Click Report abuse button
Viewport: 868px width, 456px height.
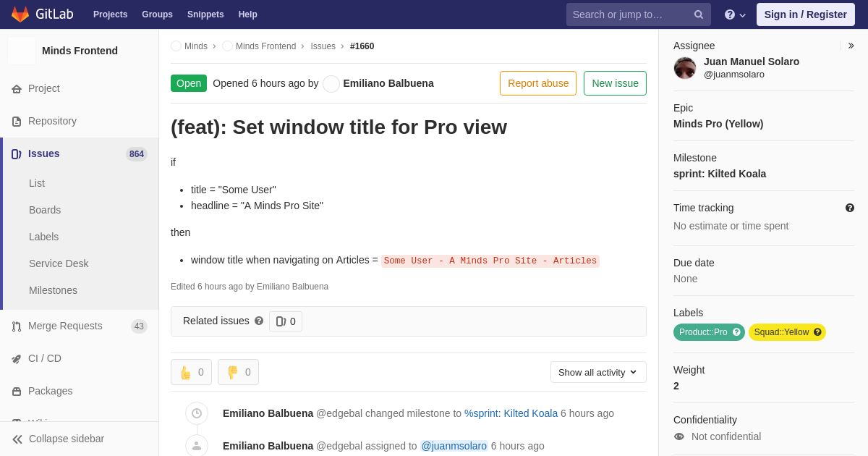pyautogui.click(x=538, y=83)
